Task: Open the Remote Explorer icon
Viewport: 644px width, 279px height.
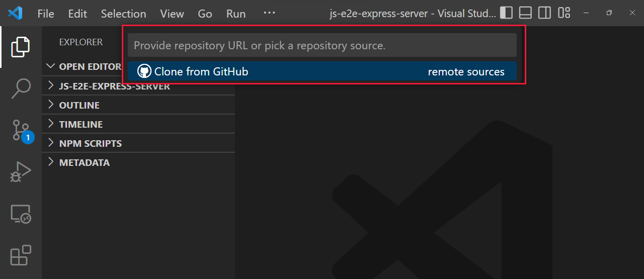Action: (21, 214)
